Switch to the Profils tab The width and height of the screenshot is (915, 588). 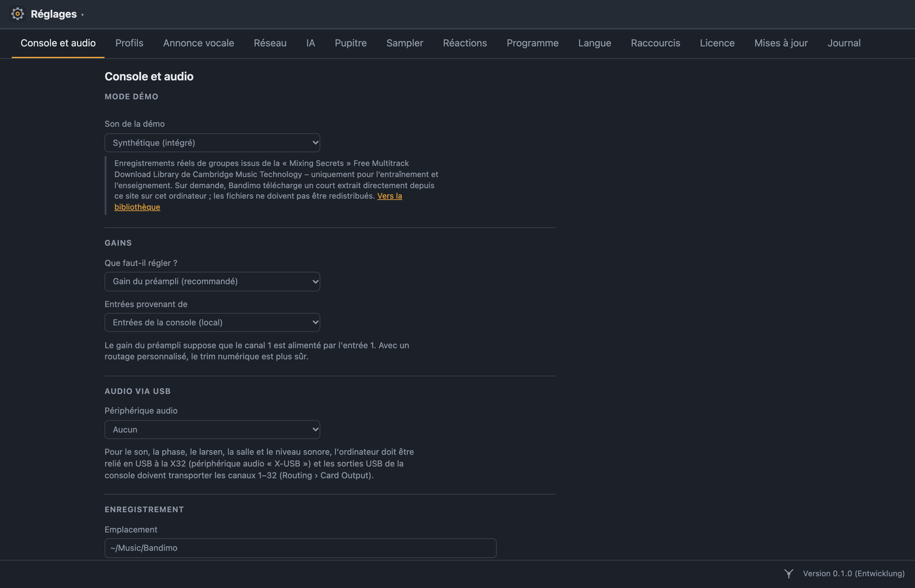(129, 43)
